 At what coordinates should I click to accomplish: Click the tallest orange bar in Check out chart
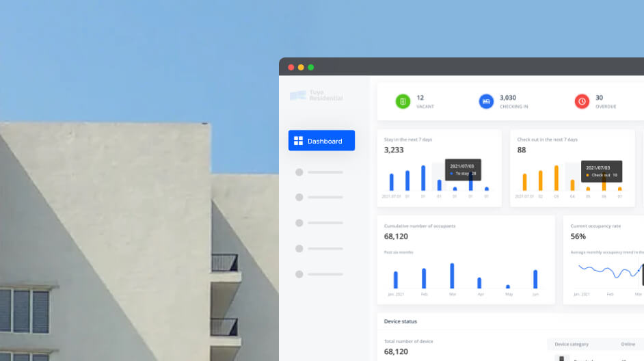tap(556, 178)
